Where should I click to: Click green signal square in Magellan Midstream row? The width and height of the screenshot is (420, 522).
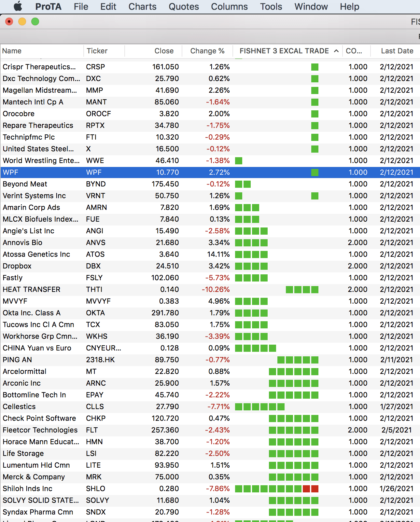[x=315, y=90]
